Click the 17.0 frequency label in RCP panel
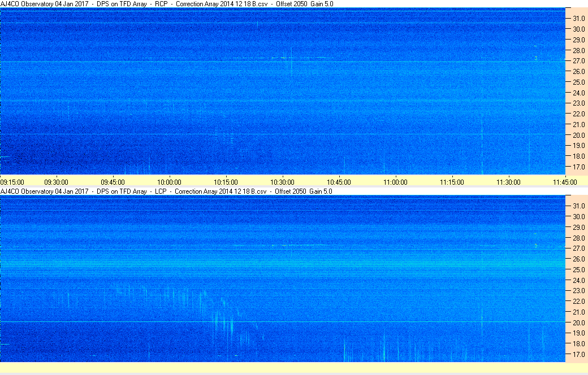 click(x=578, y=167)
